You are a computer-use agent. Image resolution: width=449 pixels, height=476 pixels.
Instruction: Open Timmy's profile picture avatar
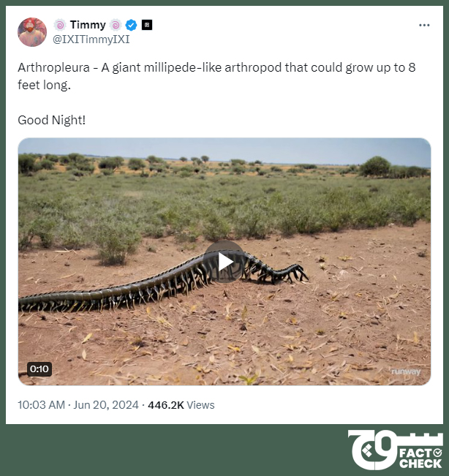point(32,32)
